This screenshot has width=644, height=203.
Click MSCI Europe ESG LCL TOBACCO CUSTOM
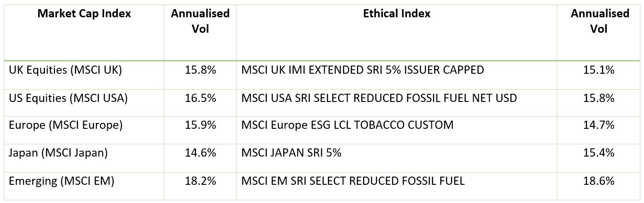[347, 125]
